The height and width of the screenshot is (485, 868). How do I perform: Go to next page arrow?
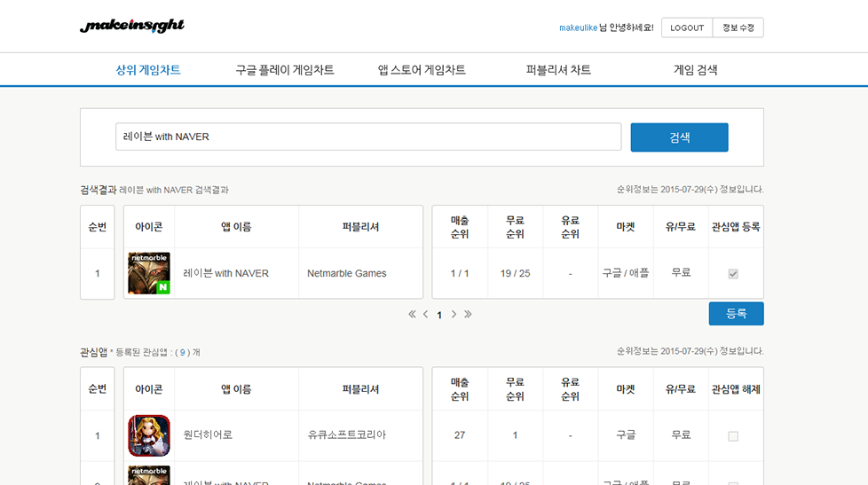(x=454, y=314)
